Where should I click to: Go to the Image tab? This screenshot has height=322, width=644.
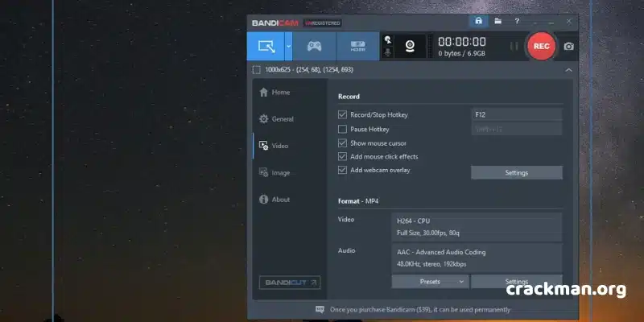point(275,173)
